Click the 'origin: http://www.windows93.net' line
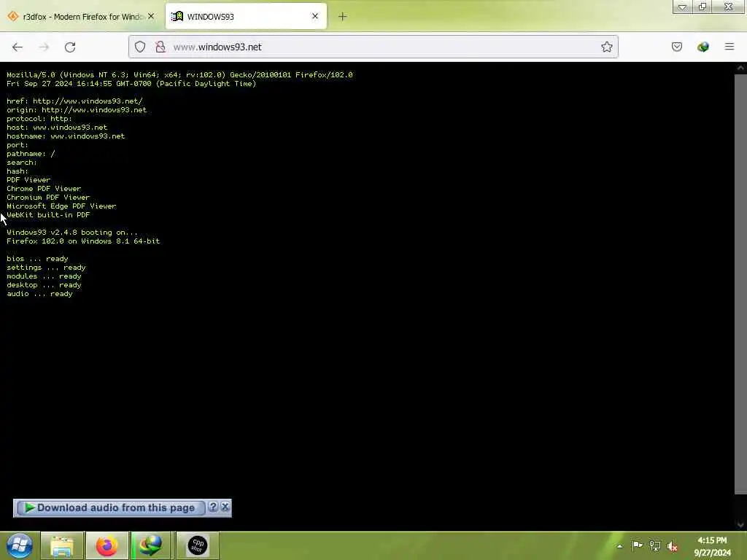This screenshot has width=747, height=560. (x=77, y=109)
